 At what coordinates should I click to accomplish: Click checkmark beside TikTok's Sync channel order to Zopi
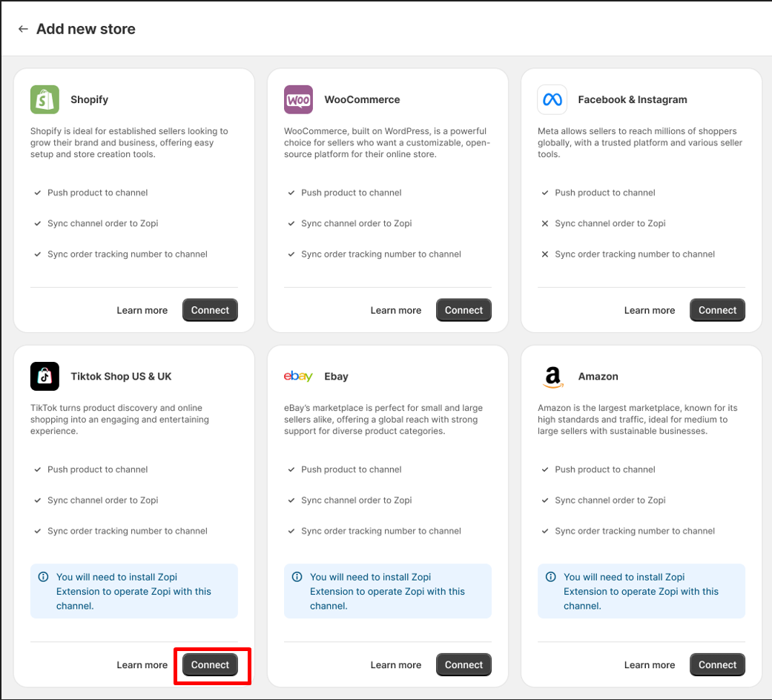tap(37, 500)
